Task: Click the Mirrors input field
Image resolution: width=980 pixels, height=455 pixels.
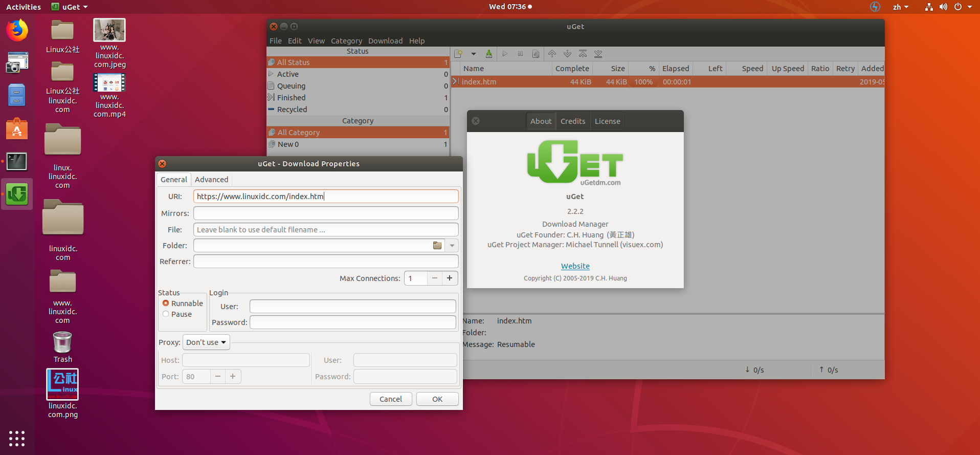Action: tap(326, 213)
